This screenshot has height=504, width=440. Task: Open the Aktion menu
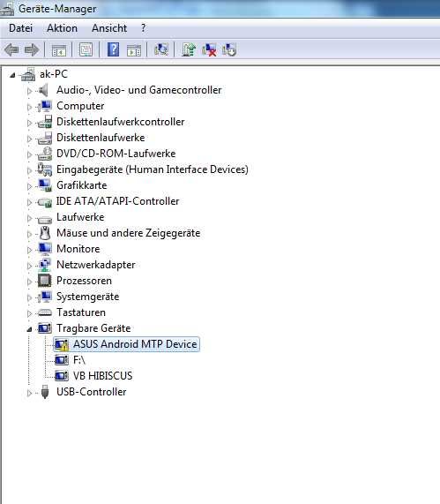(x=62, y=28)
